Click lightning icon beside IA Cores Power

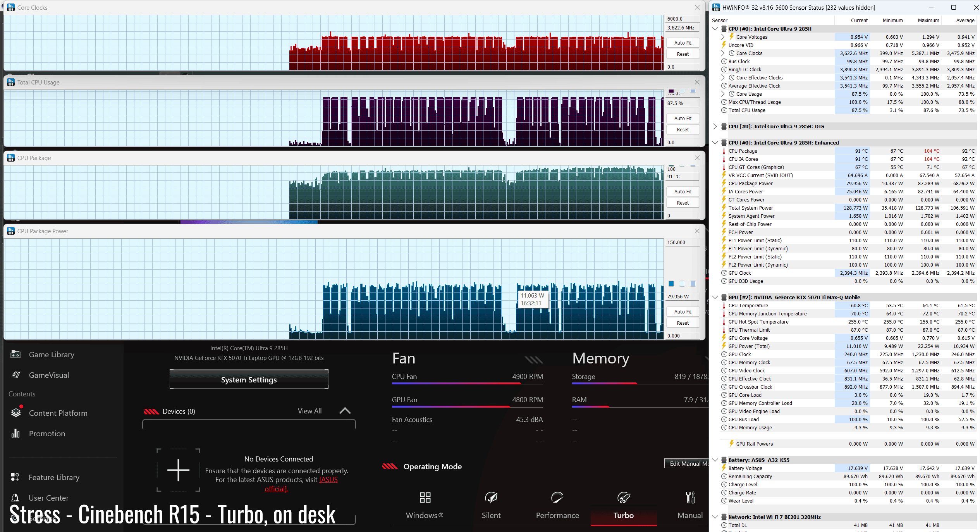click(x=724, y=191)
